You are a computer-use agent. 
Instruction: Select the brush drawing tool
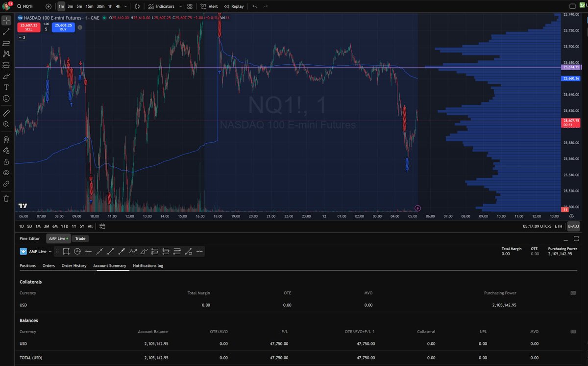point(6,76)
